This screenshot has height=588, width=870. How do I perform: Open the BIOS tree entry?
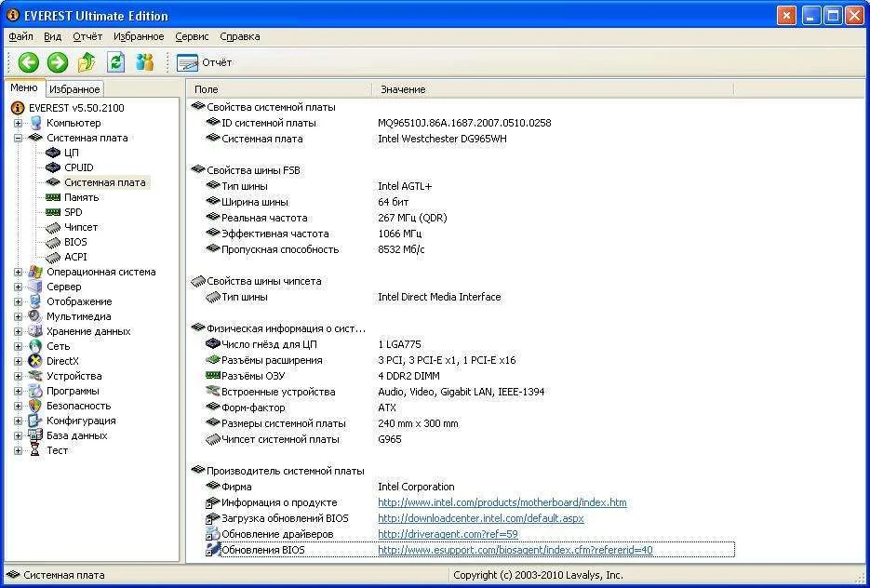(x=75, y=243)
